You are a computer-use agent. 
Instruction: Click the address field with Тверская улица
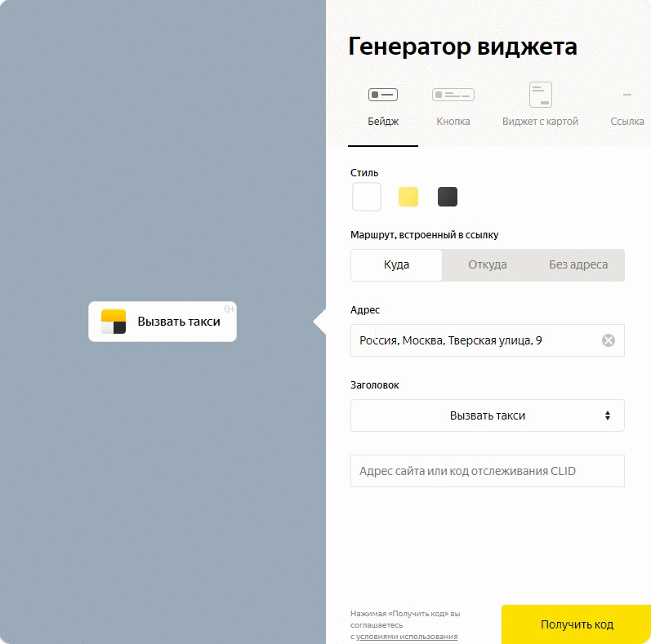pos(488,340)
